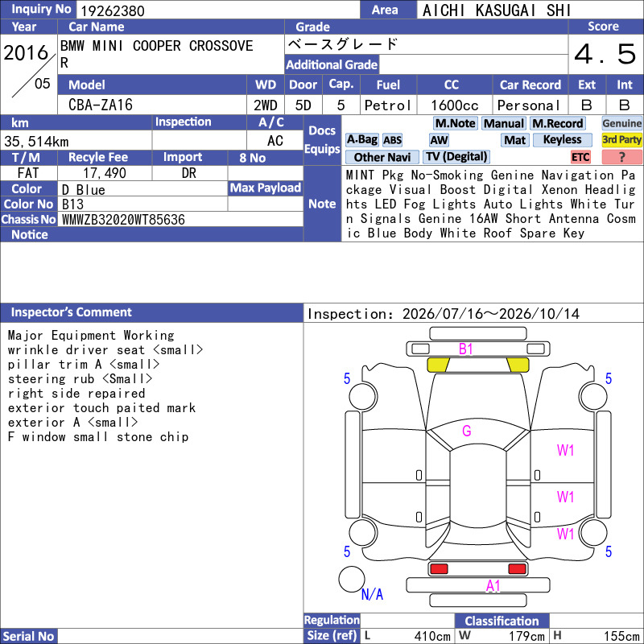Screen dimensions: 644x644
Task: Select the Genuine badge
Action: [621, 123]
